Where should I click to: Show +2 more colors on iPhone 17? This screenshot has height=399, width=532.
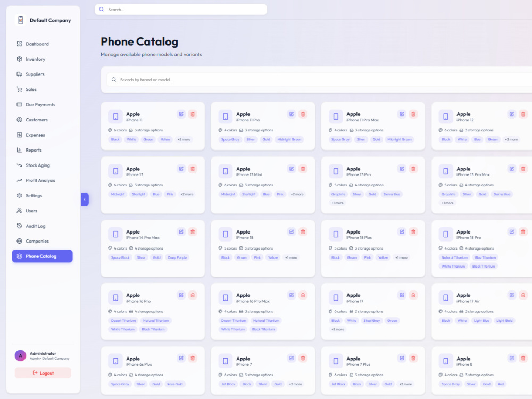pos(338,329)
